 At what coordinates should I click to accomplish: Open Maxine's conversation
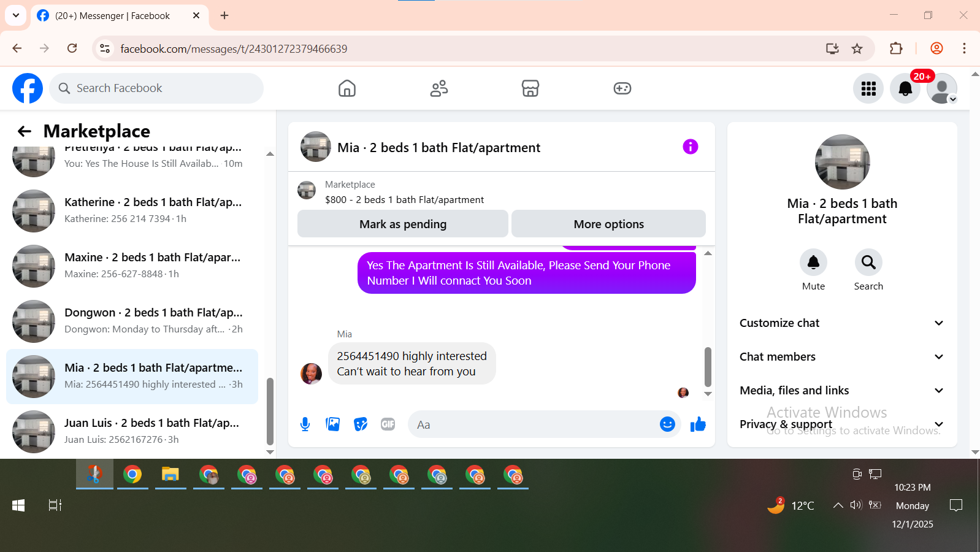(132, 266)
